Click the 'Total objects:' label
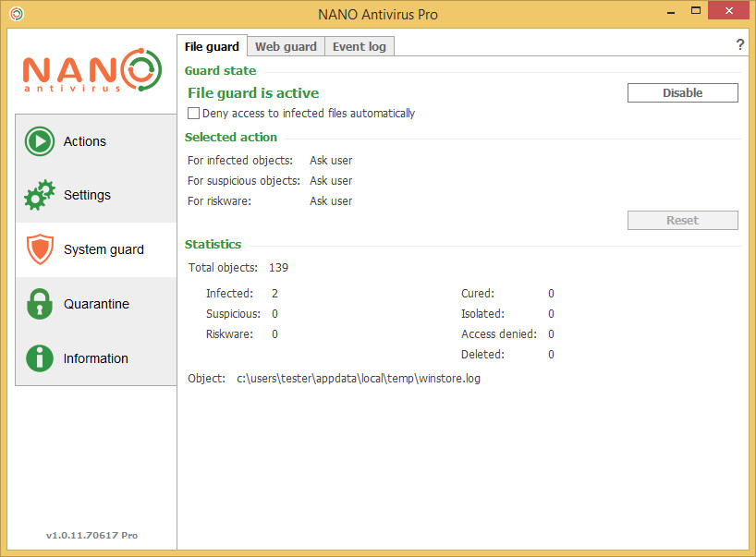 coord(223,268)
